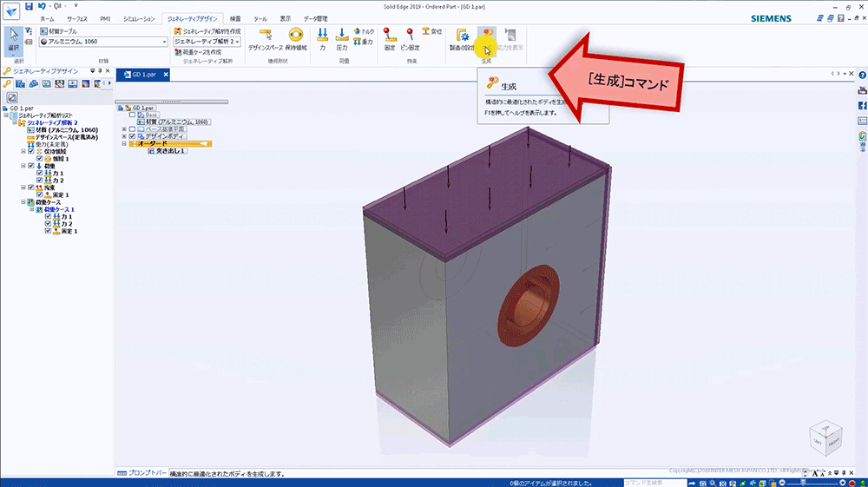Check the ベース基準平面 checkbox
Screen dimensions: 868x487
pos(132,129)
